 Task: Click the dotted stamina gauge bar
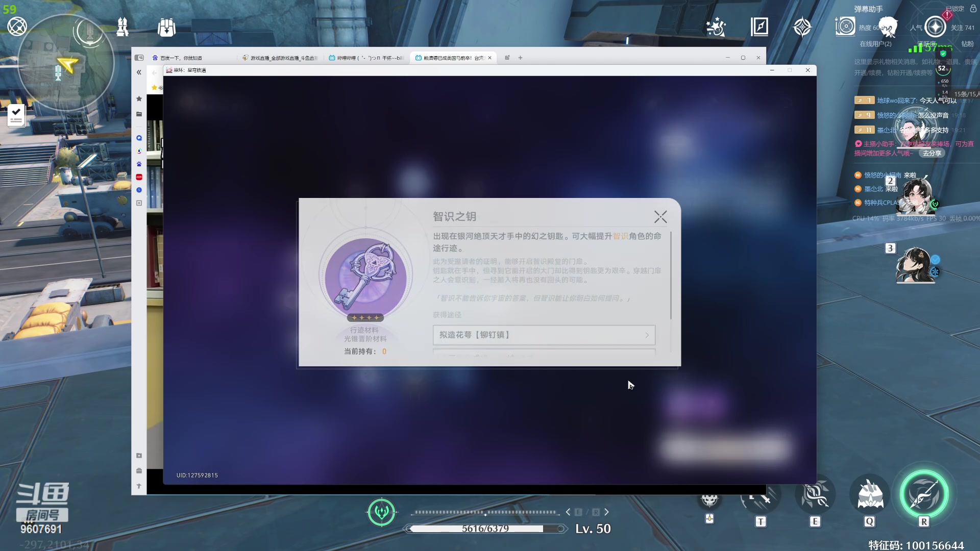point(485,512)
